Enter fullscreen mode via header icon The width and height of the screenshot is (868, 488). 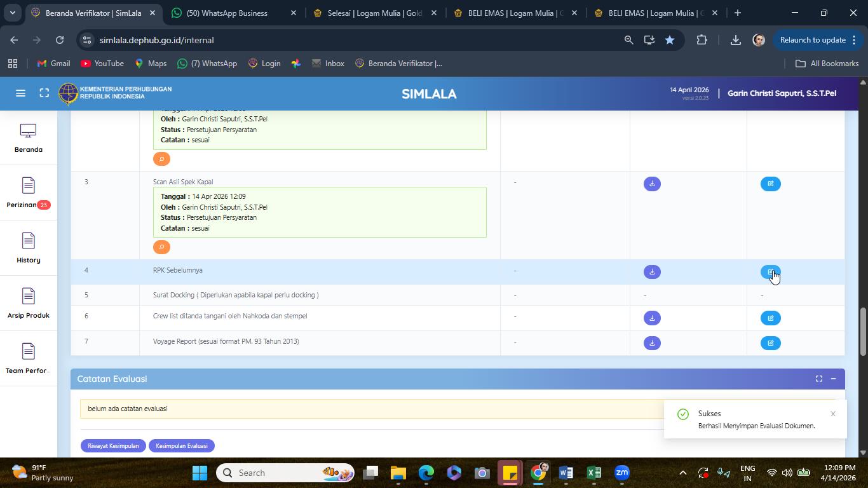(x=44, y=93)
